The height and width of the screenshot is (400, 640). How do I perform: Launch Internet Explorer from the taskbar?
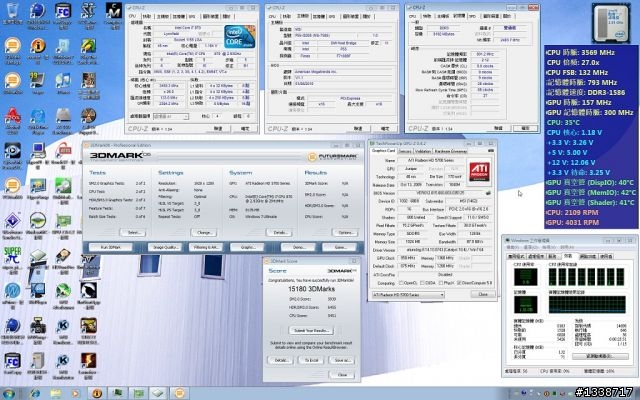pyautogui.click(x=35, y=393)
